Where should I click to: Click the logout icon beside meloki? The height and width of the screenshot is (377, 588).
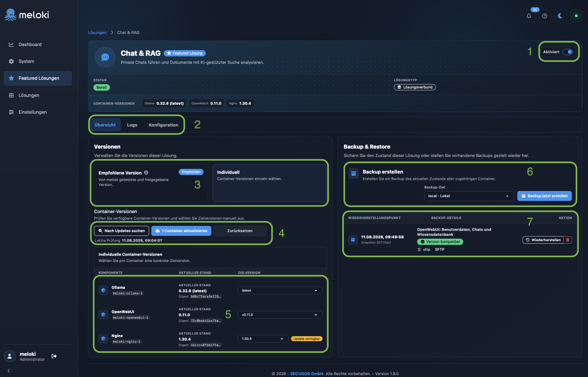[x=54, y=356]
